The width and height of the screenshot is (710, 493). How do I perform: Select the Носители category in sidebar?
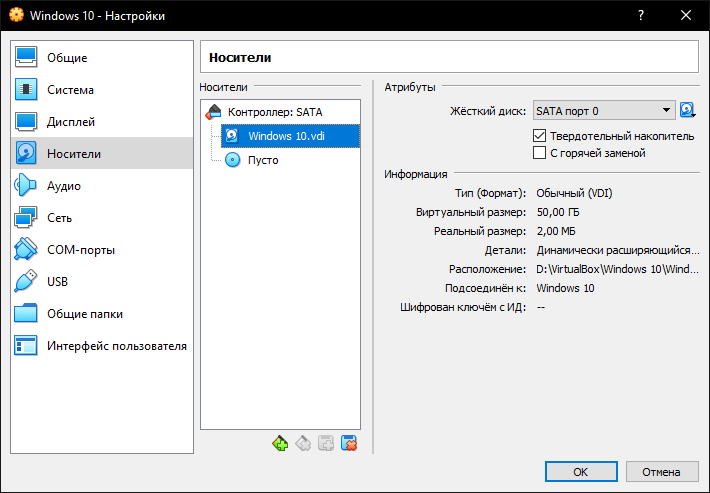point(102,153)
